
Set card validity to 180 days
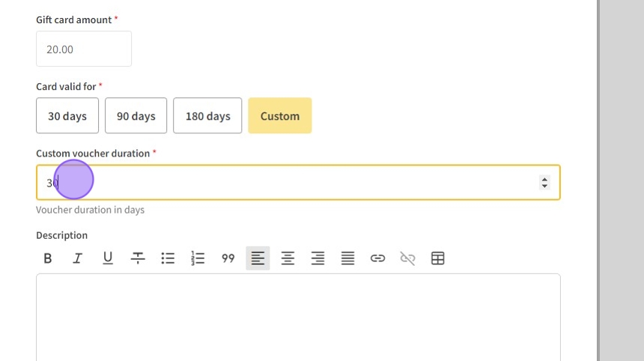207,116
